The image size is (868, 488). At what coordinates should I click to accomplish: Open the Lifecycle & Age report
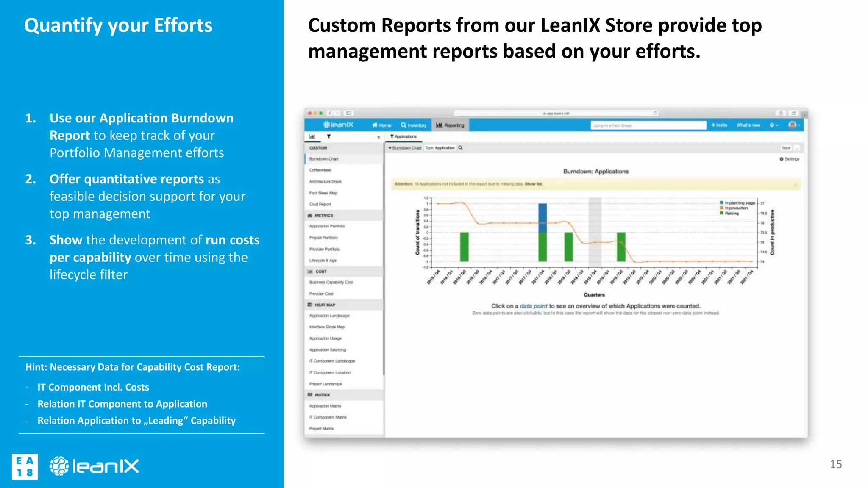[323, 261]
